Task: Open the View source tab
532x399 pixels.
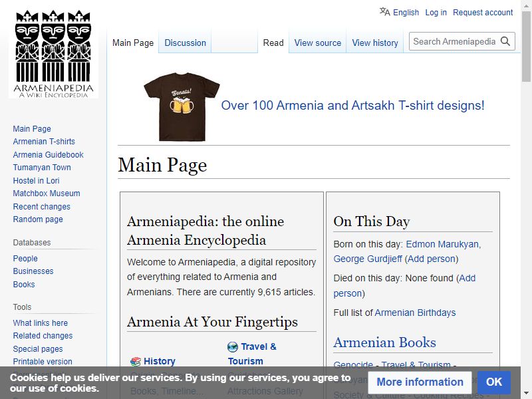Action: point(318,43)
